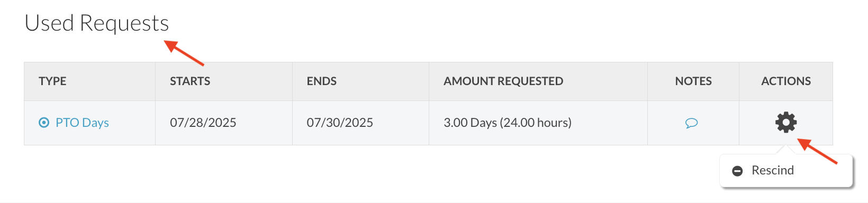Open the gear actions menu
Image resolution: width=868 pixels, height=203 pixels.
[x=786, y=123]
